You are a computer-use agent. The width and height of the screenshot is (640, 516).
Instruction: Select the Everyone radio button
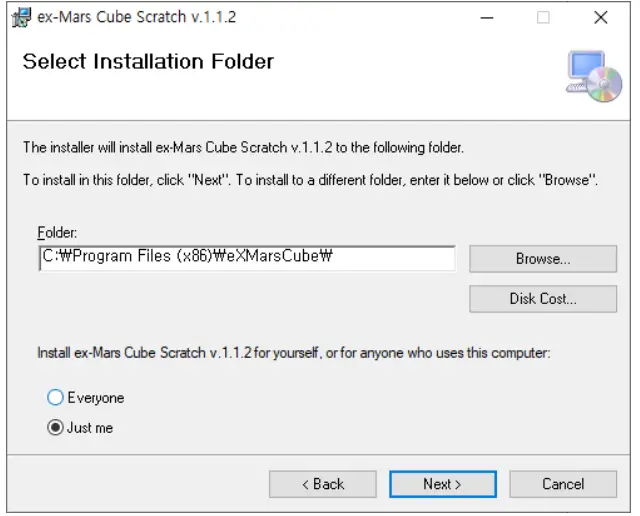[x=56, y=398]
